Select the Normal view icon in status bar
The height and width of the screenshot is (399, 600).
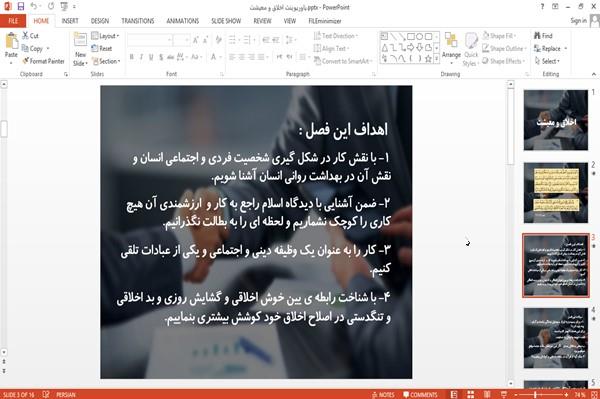pyautogui.click(x=454, y=394)
